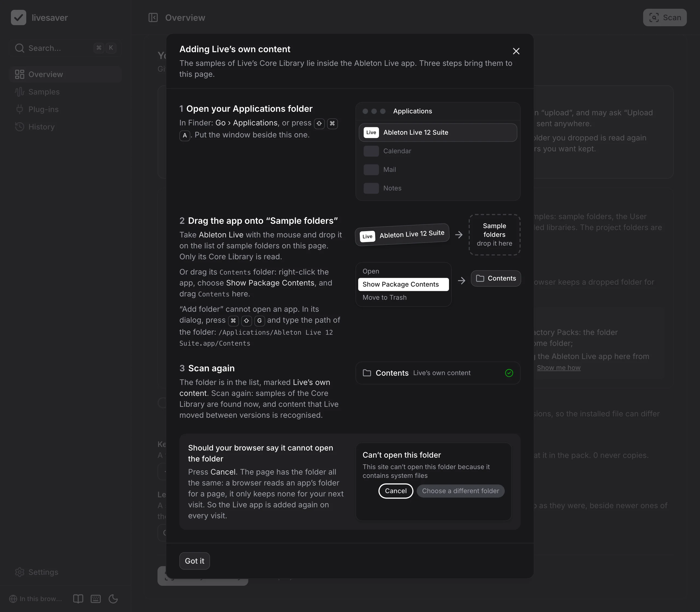The image size is (700, 612).
Task: Click the folder icon in Contents row
Action: point(367,373)
